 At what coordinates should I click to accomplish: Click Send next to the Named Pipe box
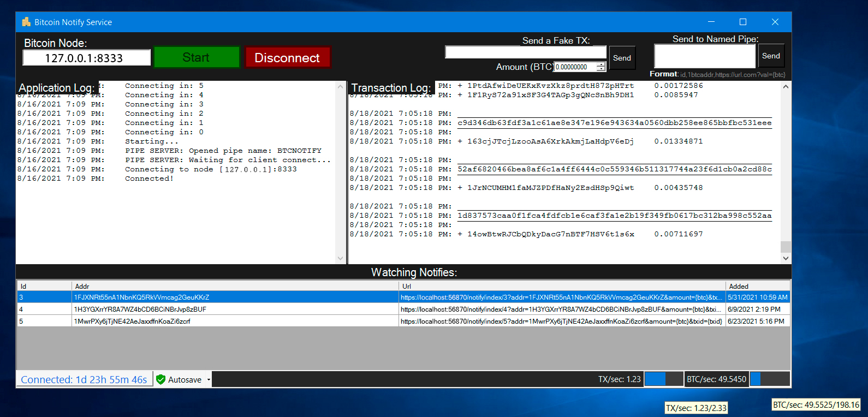tap(771, 56)
